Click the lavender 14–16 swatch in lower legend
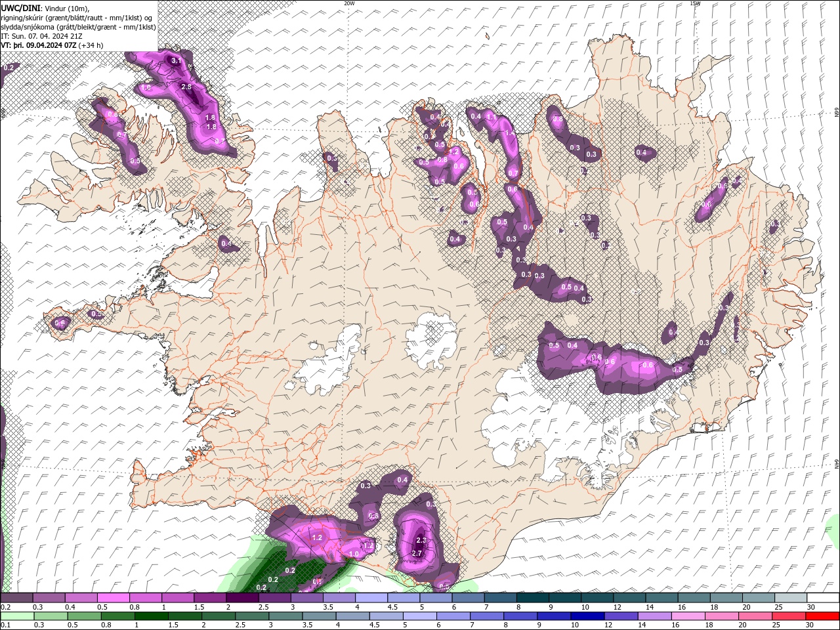Screen dimensions: 840x630 click(655, 616)
